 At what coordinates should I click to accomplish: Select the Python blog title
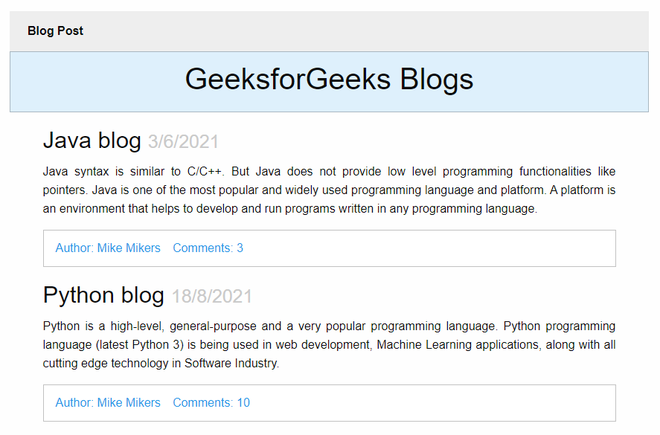[x=104, y=295]
